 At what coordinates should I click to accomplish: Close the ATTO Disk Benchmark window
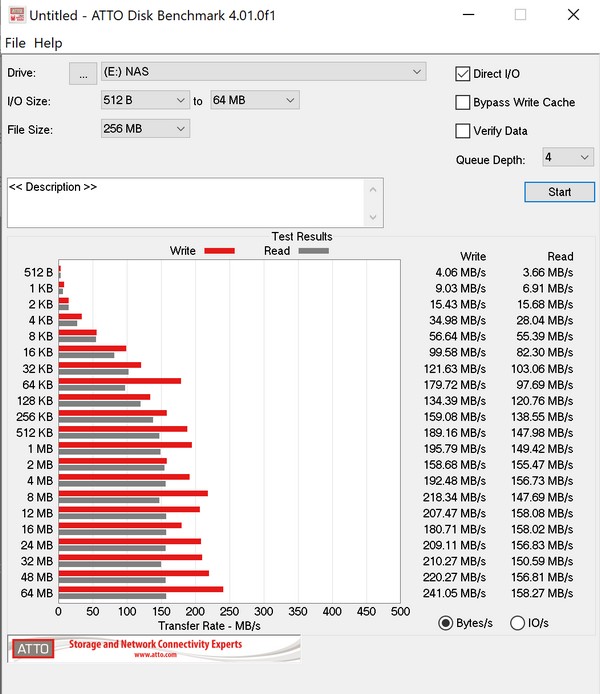pos(573,15)
